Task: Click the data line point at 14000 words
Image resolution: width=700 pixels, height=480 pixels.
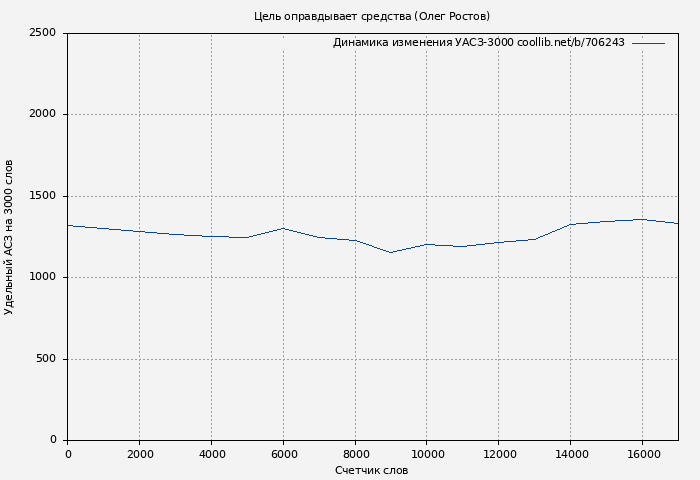Action: pos(570,224)
